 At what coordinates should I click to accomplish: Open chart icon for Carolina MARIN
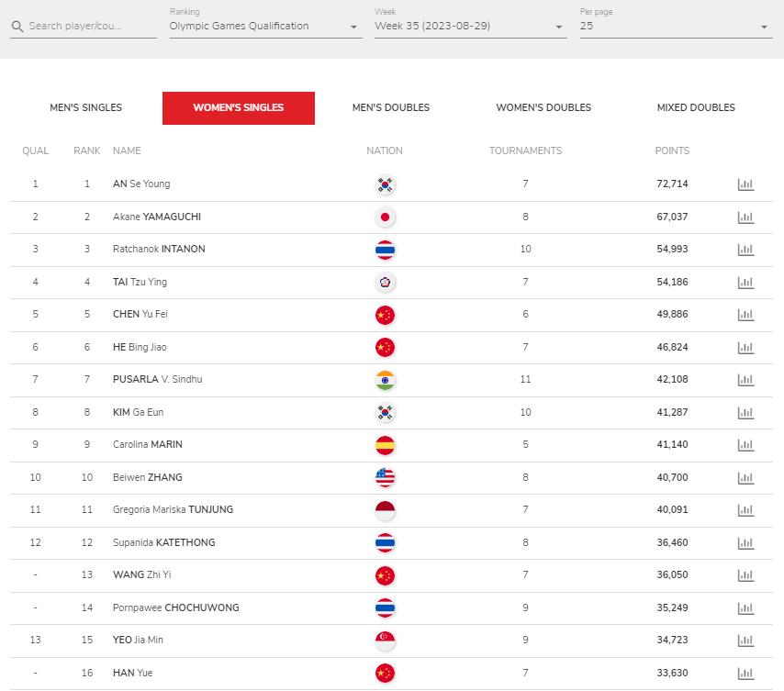745,445
